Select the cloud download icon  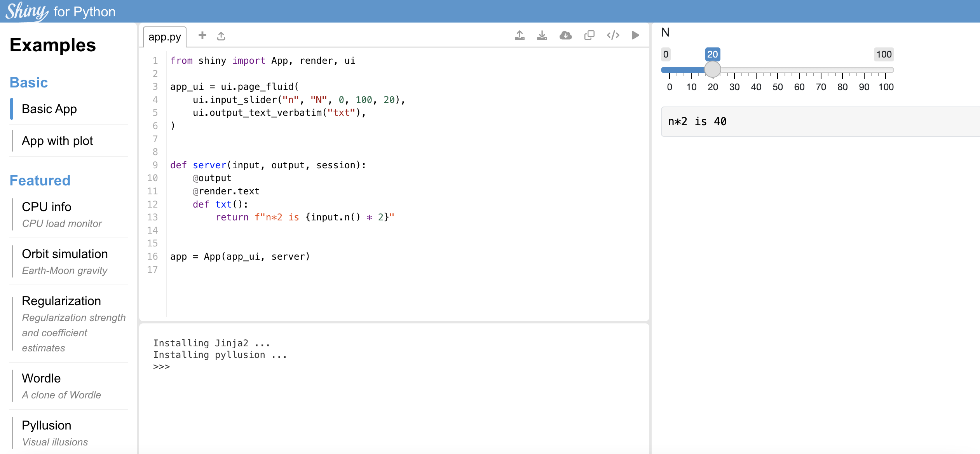coord(566,35)
